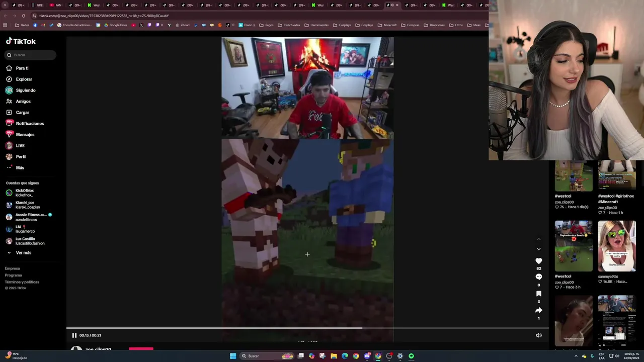Go to previous video with up chevron

point(538,239)
